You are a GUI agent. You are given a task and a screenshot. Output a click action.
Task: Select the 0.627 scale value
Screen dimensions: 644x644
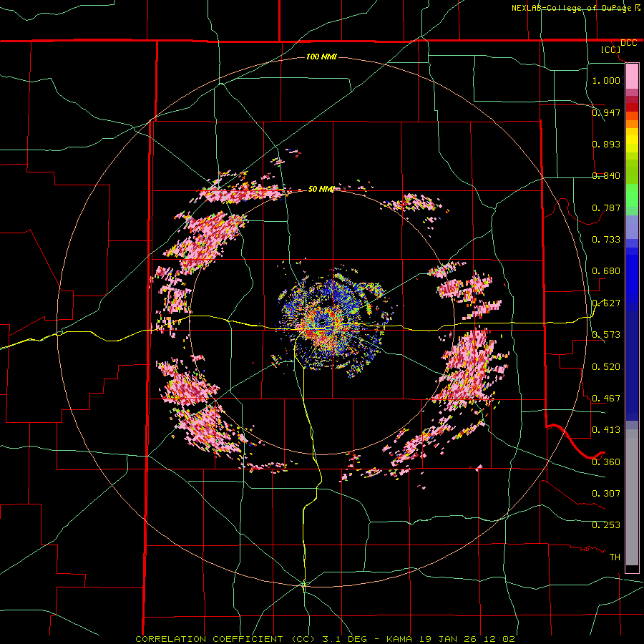606,303
